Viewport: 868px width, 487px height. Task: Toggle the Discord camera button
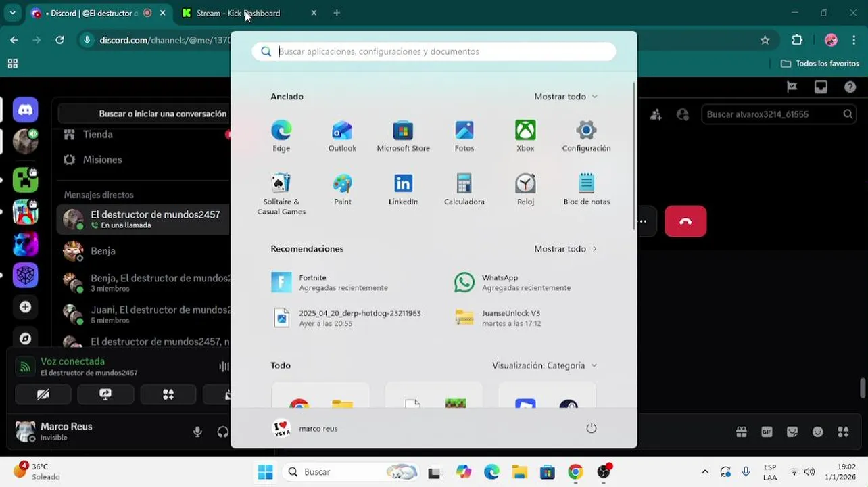coord(43,394)
